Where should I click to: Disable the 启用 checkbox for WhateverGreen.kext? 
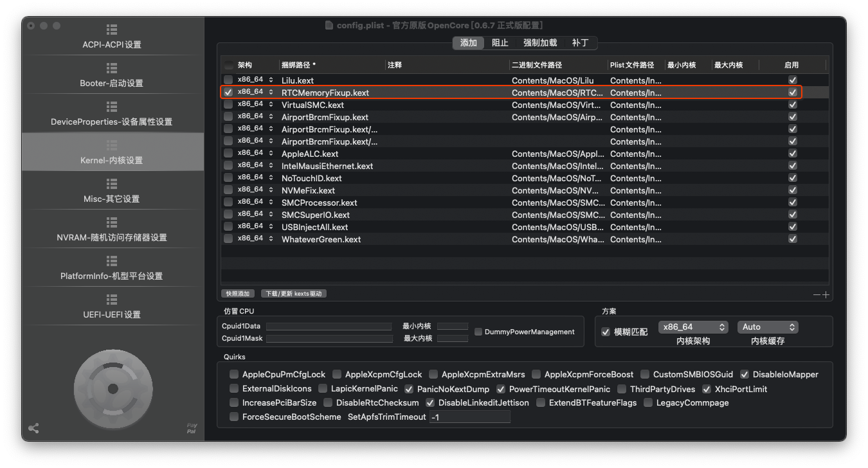[792, 239]
